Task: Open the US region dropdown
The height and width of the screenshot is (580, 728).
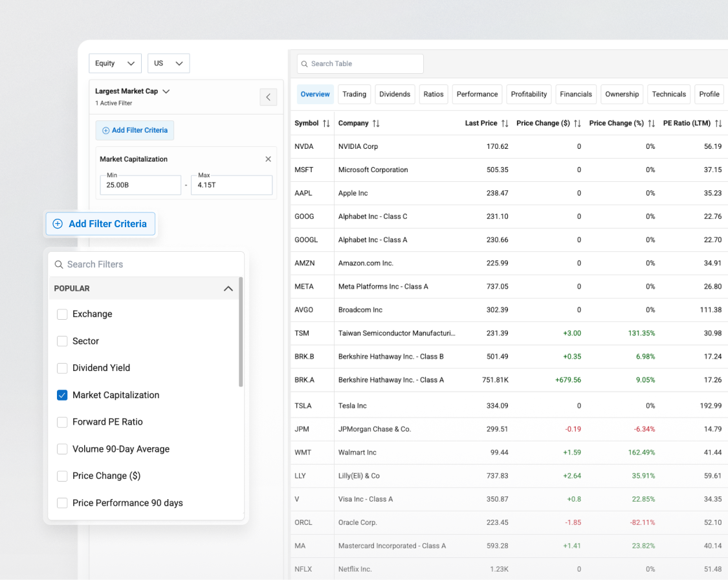Action: (168, 63)
